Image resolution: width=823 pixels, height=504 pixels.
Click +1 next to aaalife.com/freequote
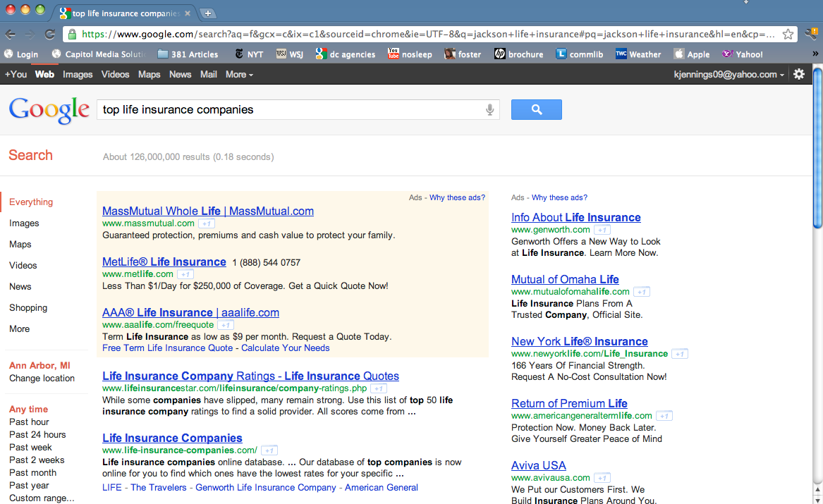226,325
